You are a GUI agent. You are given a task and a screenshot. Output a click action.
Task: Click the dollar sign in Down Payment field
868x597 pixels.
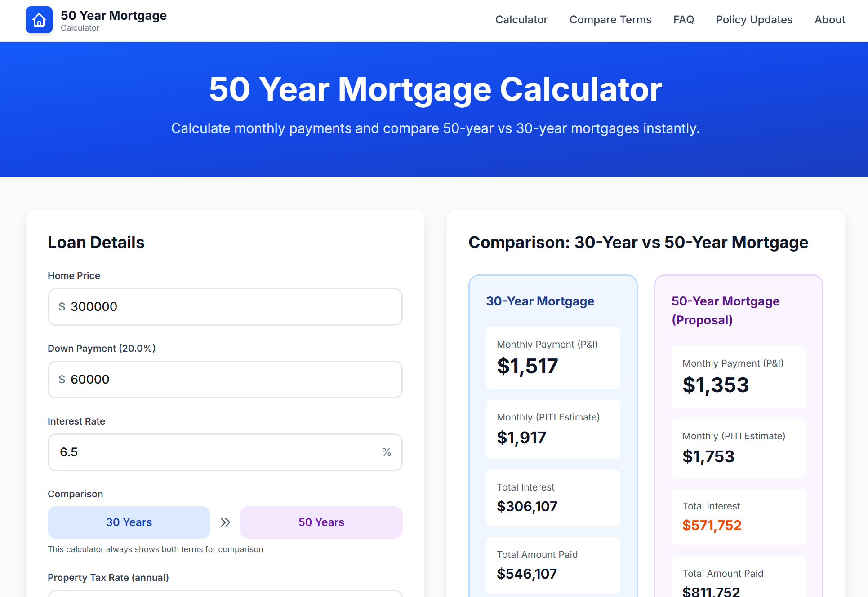[62, 380]
